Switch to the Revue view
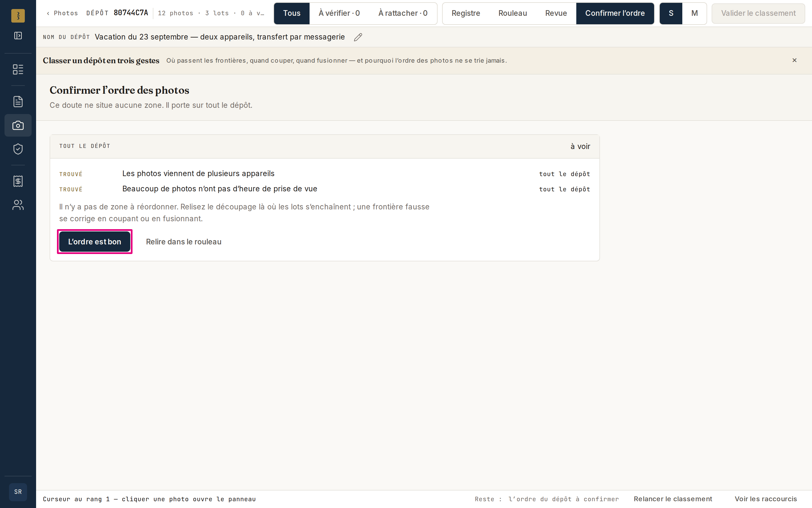 tap(556, 13)
